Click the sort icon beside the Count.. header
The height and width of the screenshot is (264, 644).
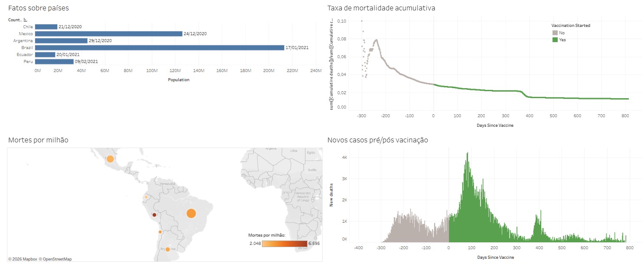coord(25,20)
